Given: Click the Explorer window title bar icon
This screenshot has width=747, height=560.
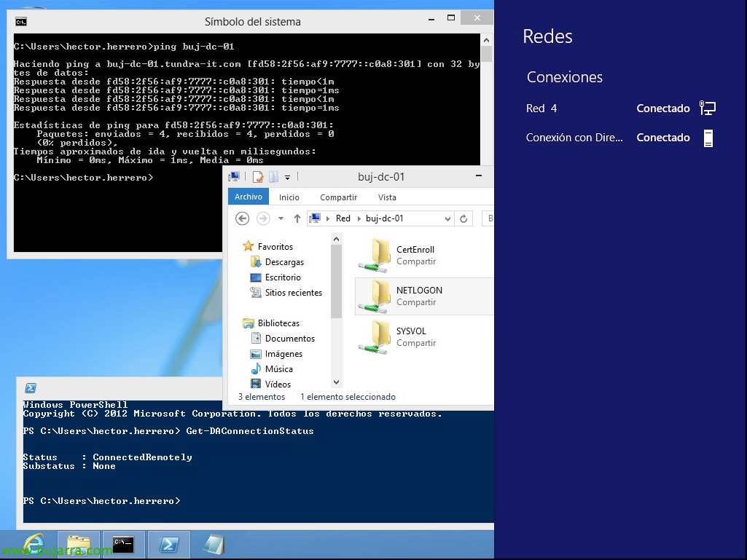Looking at the screenshot, I should (x=234, y=177).
